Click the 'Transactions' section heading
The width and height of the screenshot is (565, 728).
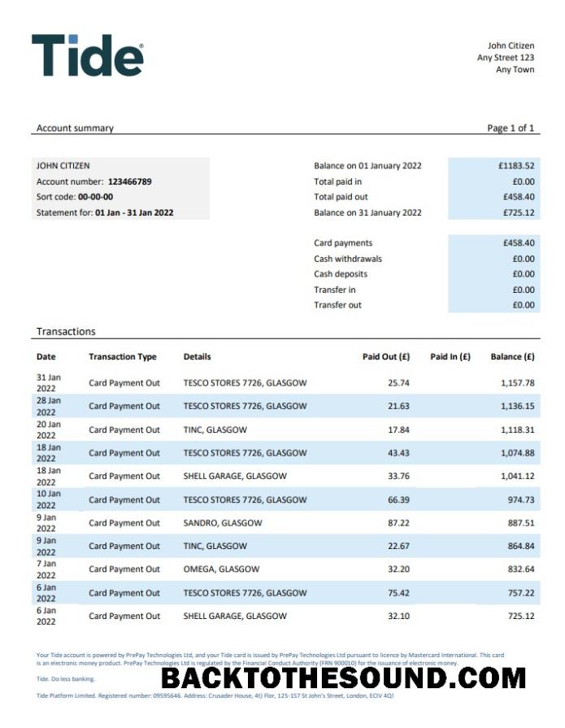pyautogui.click(x=66, y=332)
